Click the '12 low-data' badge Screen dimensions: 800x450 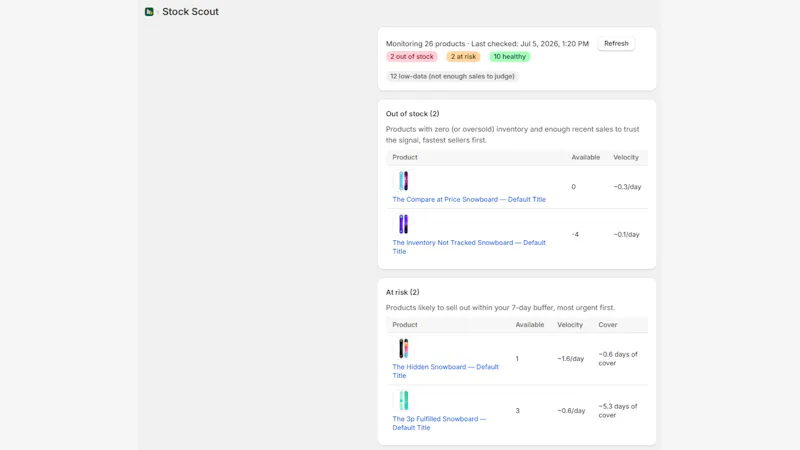point(452,76)
